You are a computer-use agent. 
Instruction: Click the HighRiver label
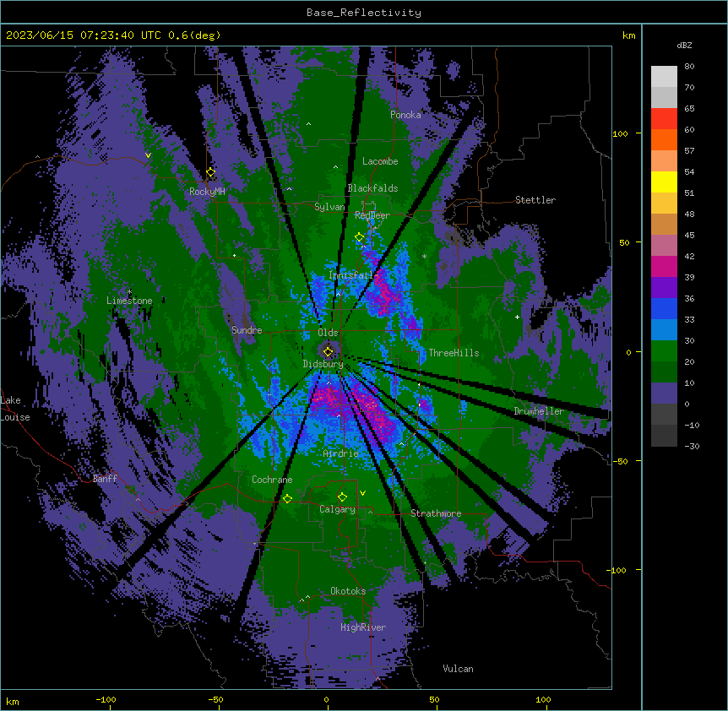point(363,627)
